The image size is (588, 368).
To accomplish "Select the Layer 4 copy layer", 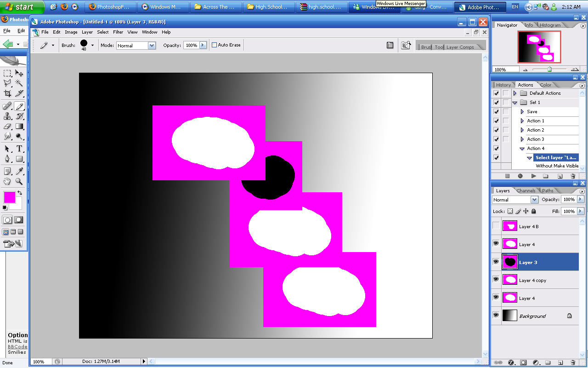I will click(x=533, y=280).
